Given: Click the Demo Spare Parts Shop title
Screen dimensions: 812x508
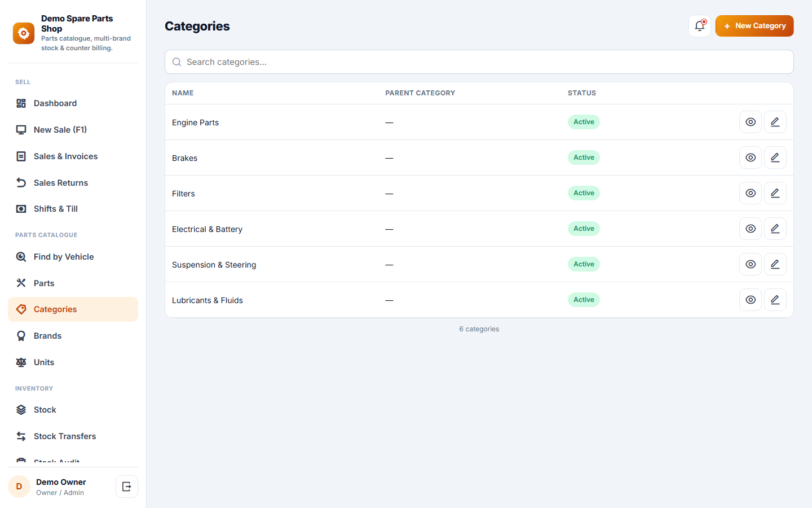Looking at the screenshot, I should [77, 24].
